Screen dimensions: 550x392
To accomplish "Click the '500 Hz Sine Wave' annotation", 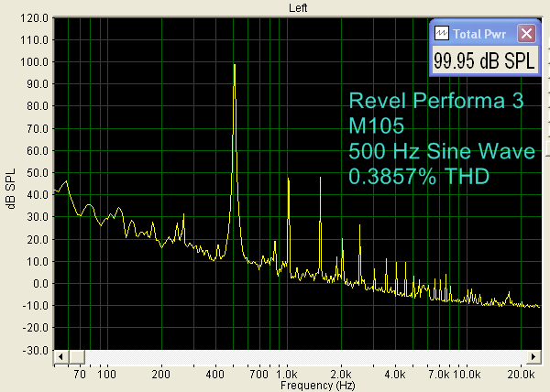I will click(442, 151).
